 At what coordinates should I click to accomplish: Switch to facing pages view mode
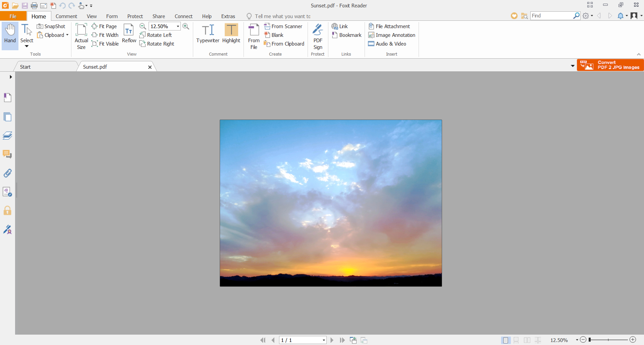pyautogui.click(x=527, y=340)
